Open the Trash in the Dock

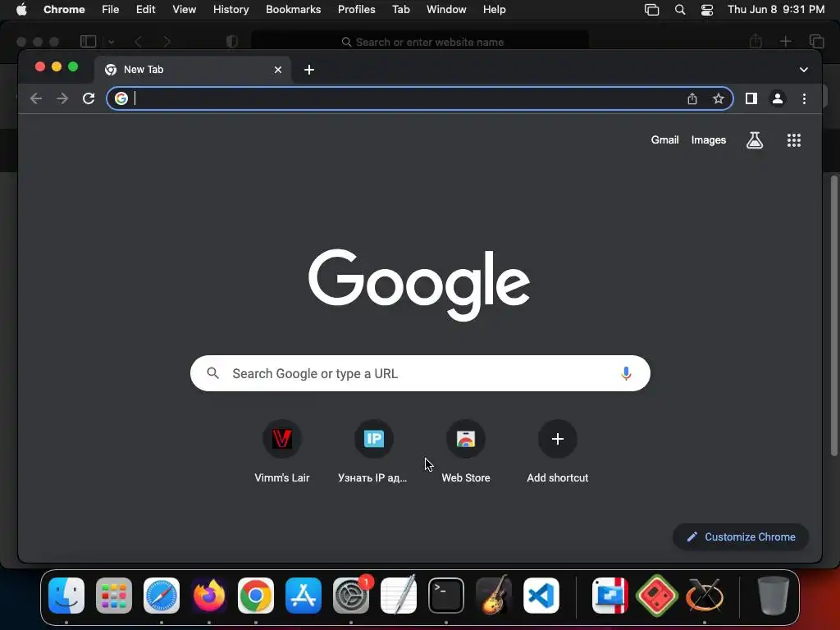773,596
